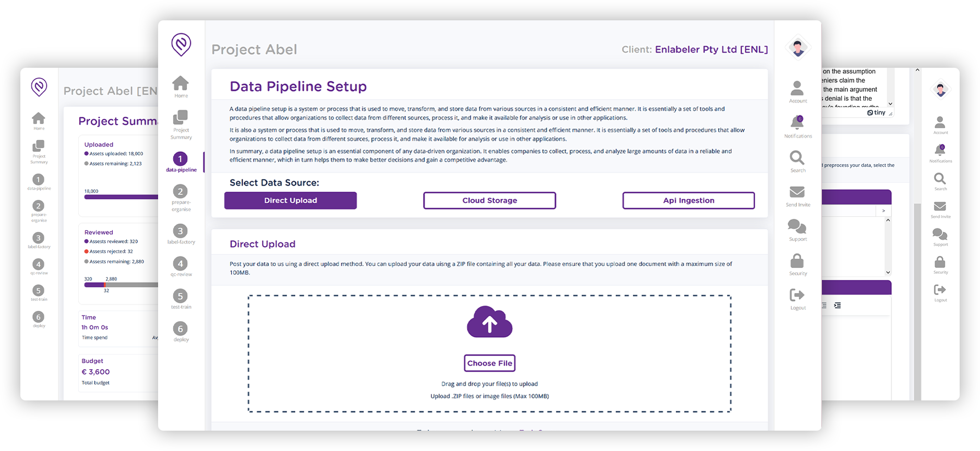This screenshot has height=451, width=980.
Task: Select Direct Upload as data source
Action: click(x=291, y=200)
